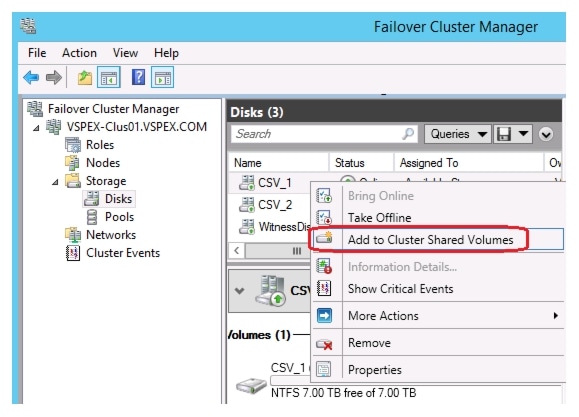
Task: Click the Take Offline menu icon
Action: 324,218
